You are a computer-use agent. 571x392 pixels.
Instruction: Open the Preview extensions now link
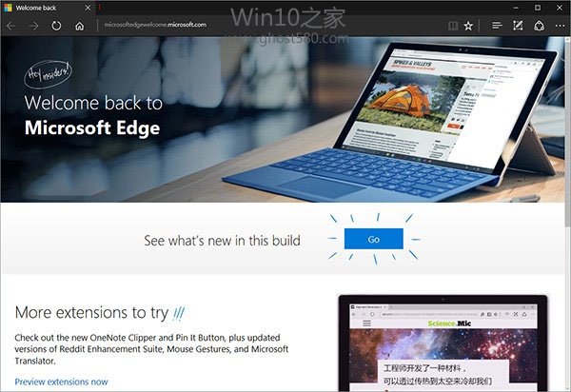tap(61, 382)
